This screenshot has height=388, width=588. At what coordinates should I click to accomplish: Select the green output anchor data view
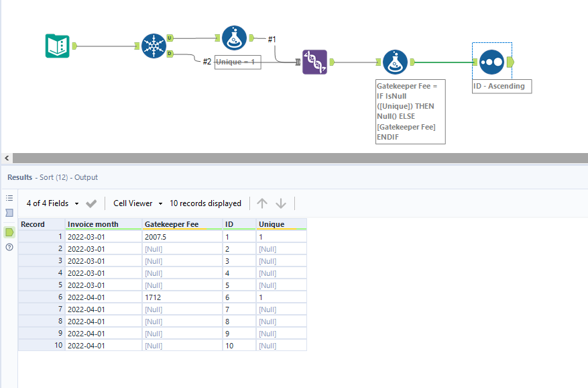[9, 232]
